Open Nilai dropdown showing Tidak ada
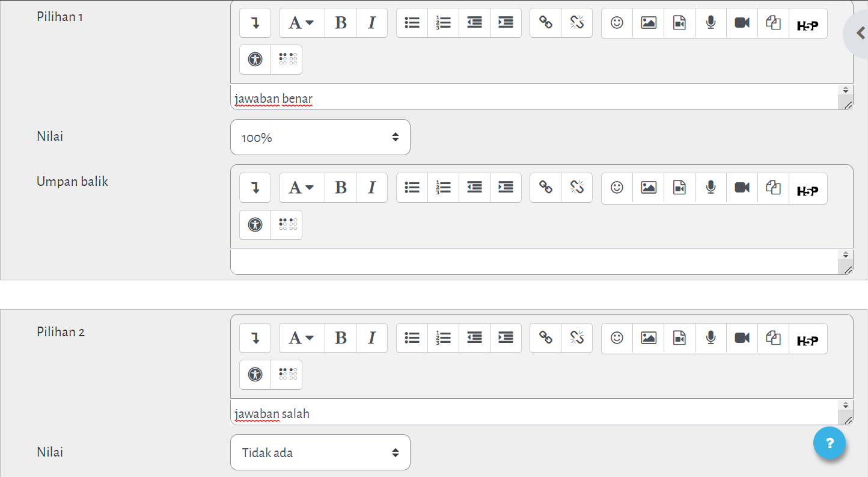Screen dimensions: 868x477 pos(320,452)
